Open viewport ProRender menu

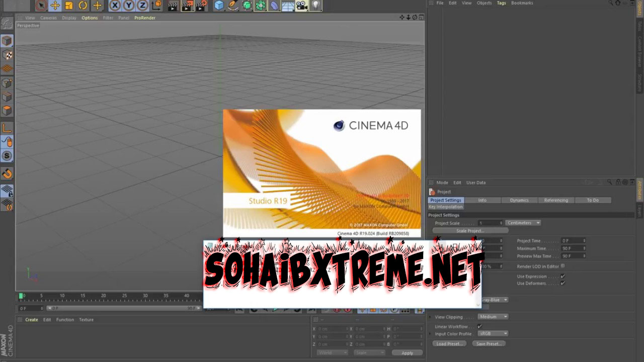click(145, 18)
